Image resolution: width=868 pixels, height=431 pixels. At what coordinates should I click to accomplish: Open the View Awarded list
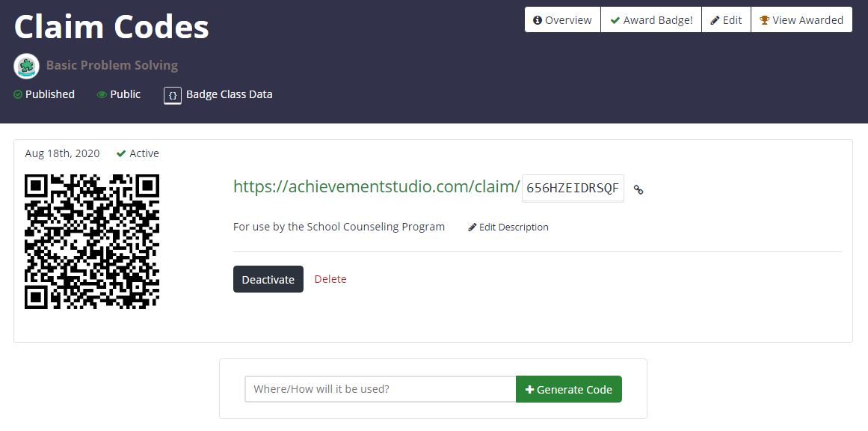(x=801, y=20)
